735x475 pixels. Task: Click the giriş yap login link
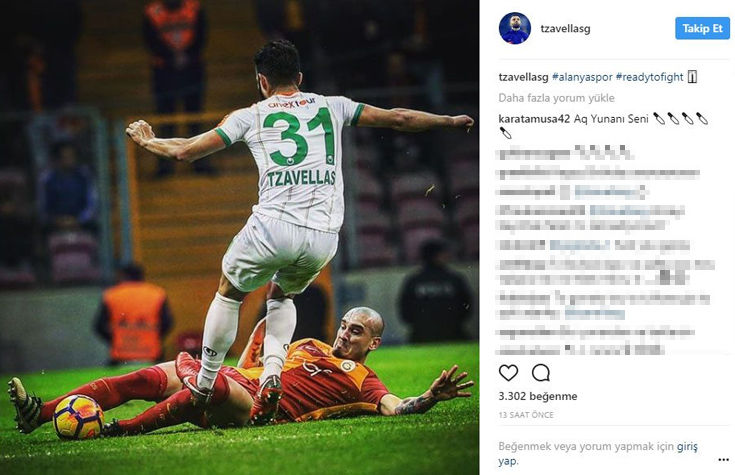pyautogui.click(x=598, y=453)
